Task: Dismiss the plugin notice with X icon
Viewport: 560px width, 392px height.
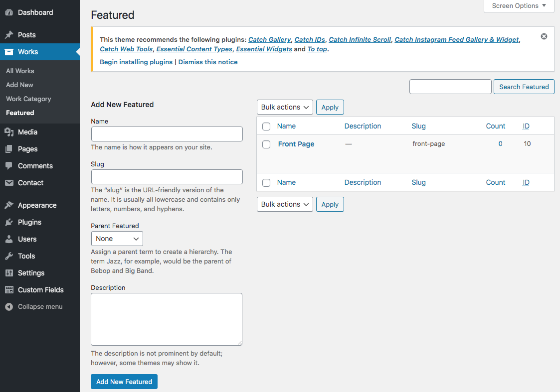Action: [544, 36]
